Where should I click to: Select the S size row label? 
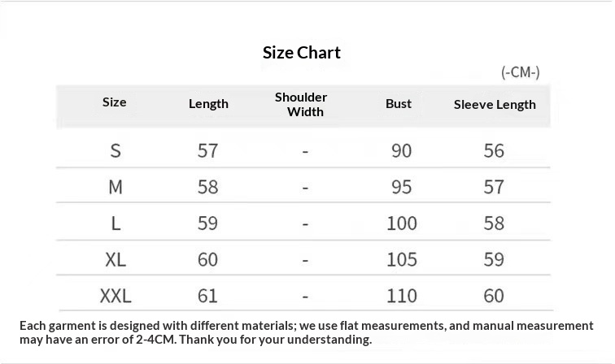[116, 150]
